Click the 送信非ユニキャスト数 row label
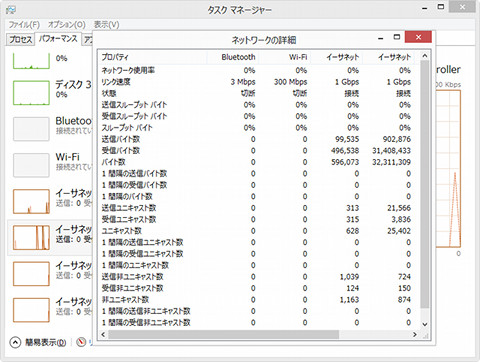480x362 pixels. coord(132,276)
